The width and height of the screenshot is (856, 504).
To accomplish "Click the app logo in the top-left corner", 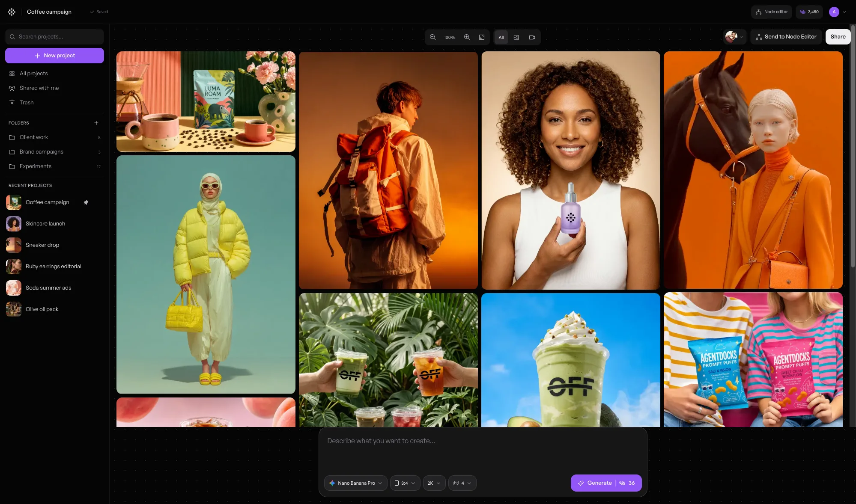I will click(12, 12).
